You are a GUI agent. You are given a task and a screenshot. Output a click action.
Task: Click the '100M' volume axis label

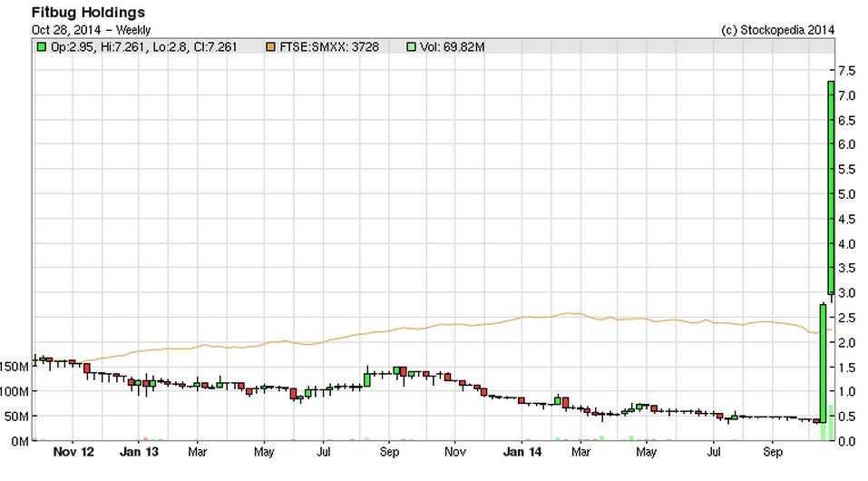pyautogui.click(x=15, y=392)
